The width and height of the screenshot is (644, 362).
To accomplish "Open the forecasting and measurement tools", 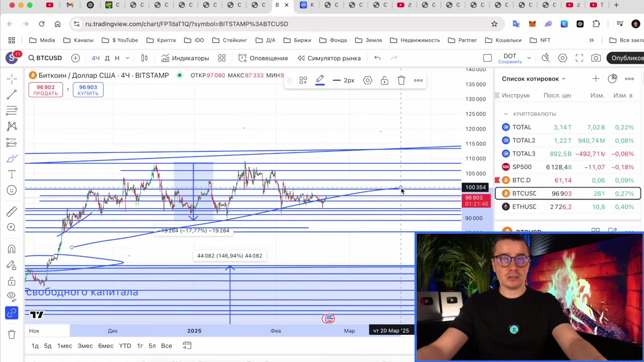I will [x=12, y=142].
